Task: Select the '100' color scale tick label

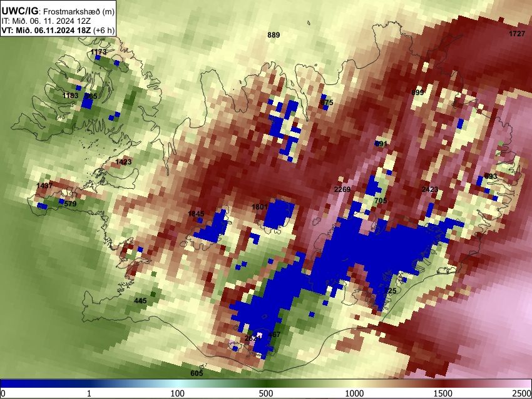Action: click(x=178, y=393)
